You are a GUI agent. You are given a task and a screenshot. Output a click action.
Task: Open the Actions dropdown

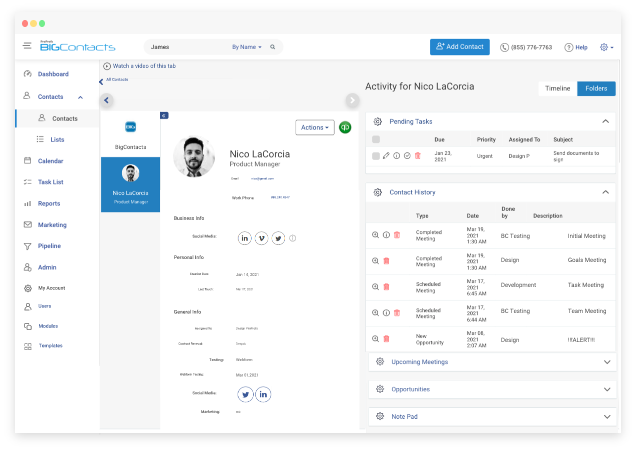click(315, 127)
